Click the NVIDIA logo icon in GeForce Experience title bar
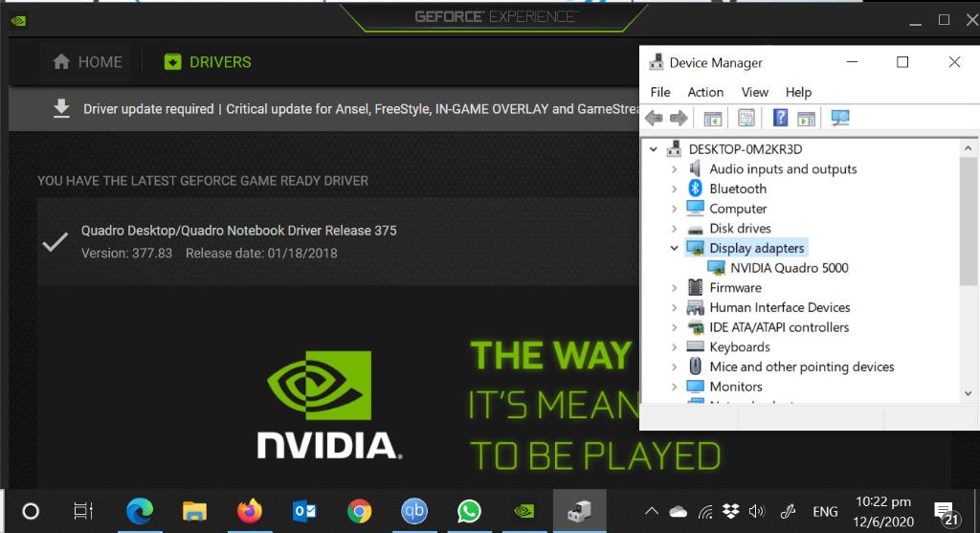This screenshot has width=980, height=533. pos(18,21)
